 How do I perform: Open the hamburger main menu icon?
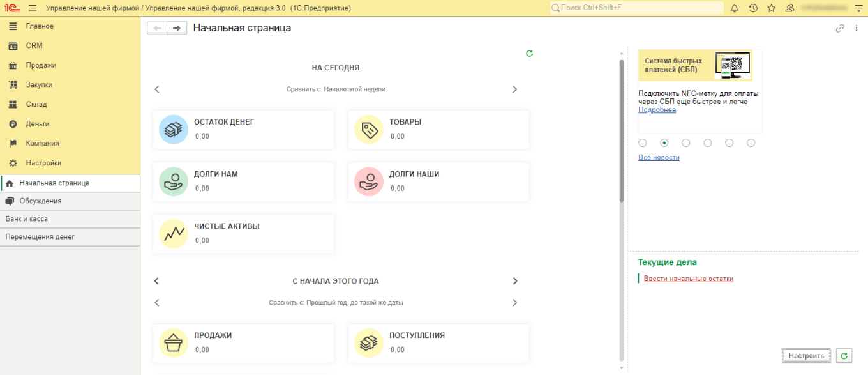point(33,8)
